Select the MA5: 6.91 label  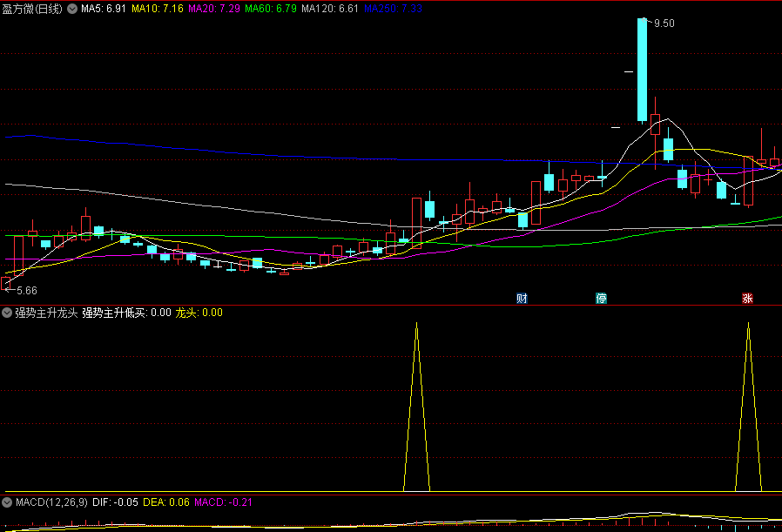click(104, 9)
